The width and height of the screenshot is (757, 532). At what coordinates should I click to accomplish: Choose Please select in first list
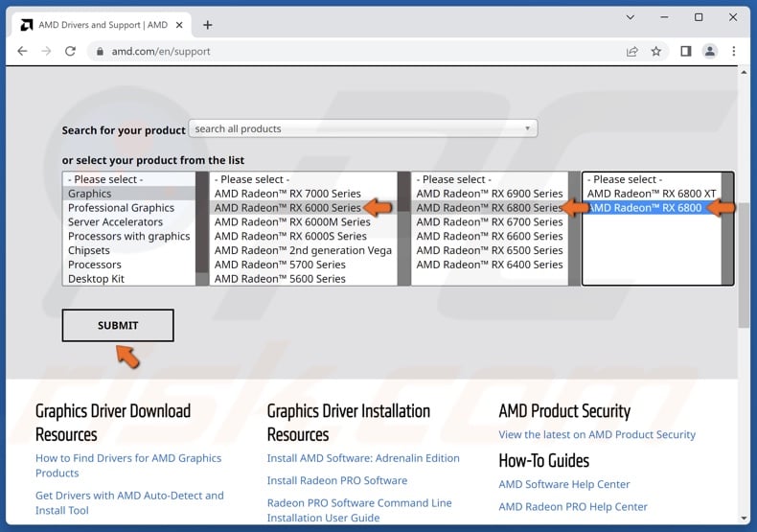point(129,179)
